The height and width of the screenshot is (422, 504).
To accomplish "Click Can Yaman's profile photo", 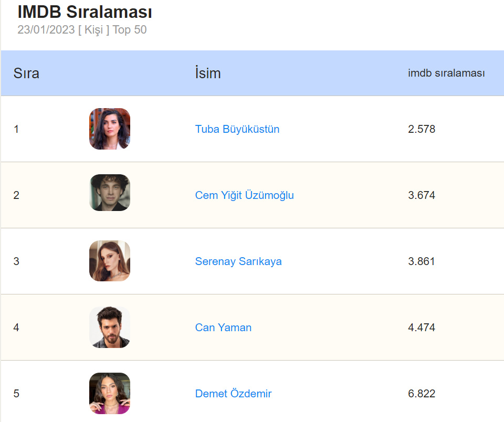I will click(x=110, y=327).
